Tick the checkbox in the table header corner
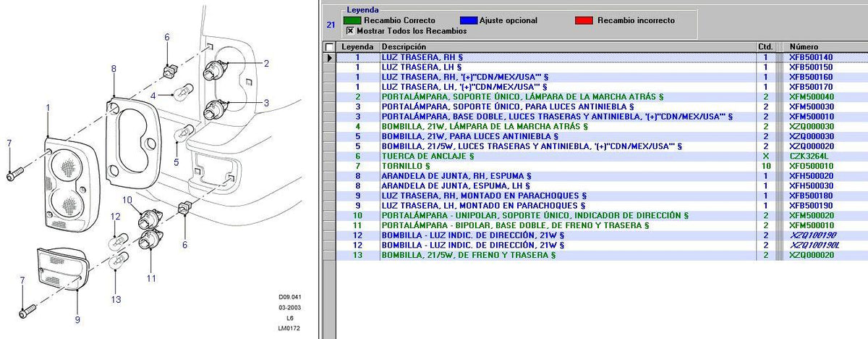 pyautogui.click(x=331, y=46)
